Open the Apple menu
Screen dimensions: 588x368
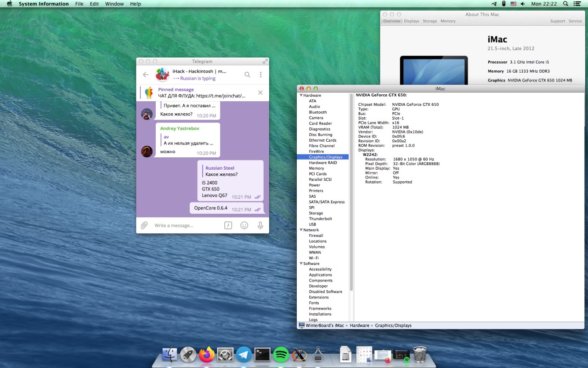coord(9,4)
